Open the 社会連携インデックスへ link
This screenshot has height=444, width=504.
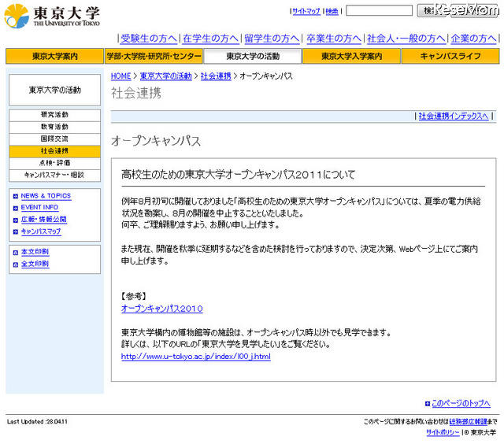pos(454,116)
